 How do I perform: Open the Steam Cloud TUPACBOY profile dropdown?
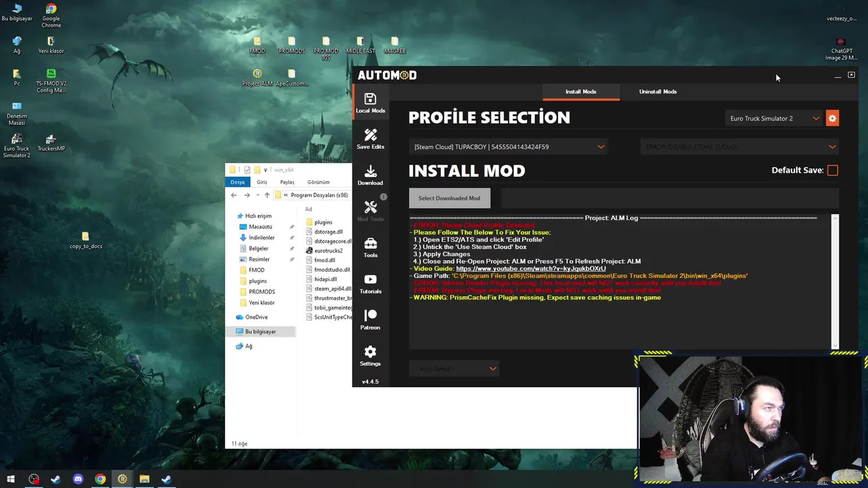[x=508, y=147]
